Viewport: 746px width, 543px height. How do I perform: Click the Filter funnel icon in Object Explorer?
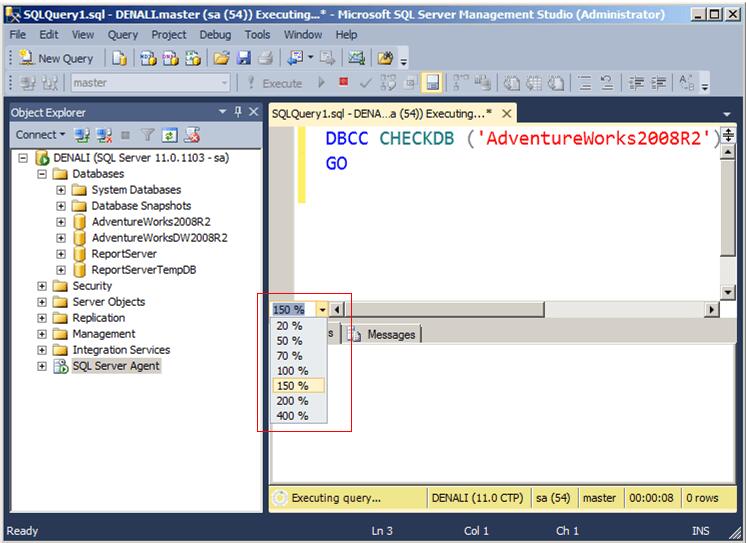coord(147,135)
